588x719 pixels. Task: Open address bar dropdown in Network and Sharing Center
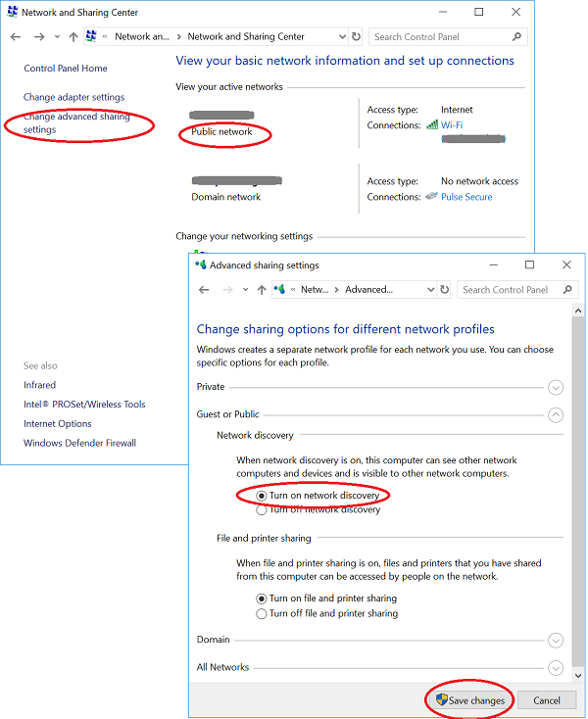click(342, 36)
